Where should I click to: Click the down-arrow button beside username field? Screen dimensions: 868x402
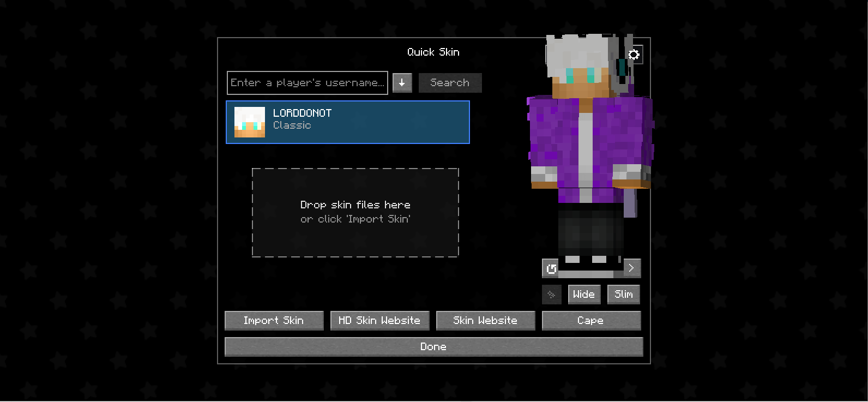point(402,83)
